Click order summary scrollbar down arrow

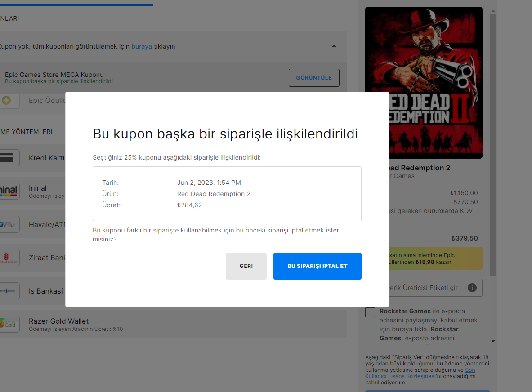(493, 341)
